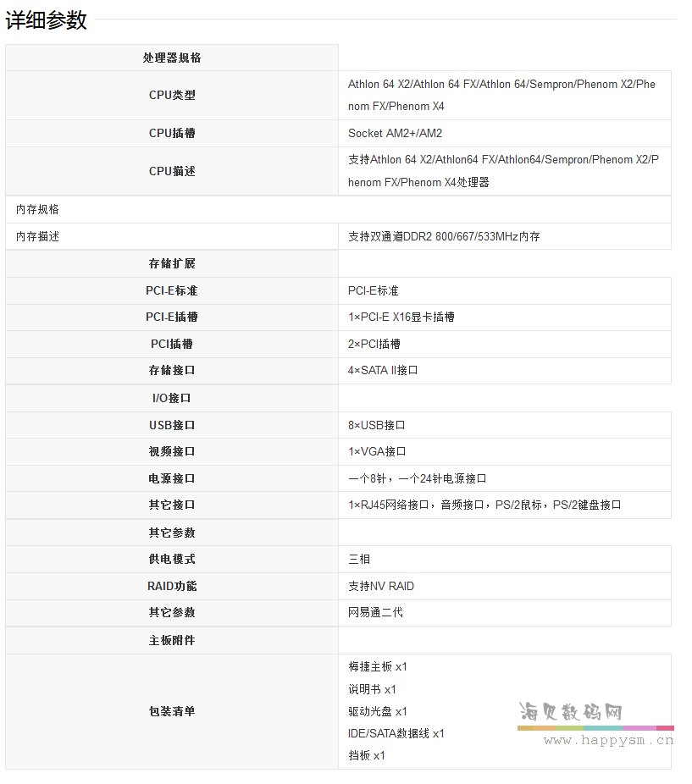The height and width of the screenshot is (784, 692).
Task: Select the 视频接口 row label
Action: tap(172, 451)
